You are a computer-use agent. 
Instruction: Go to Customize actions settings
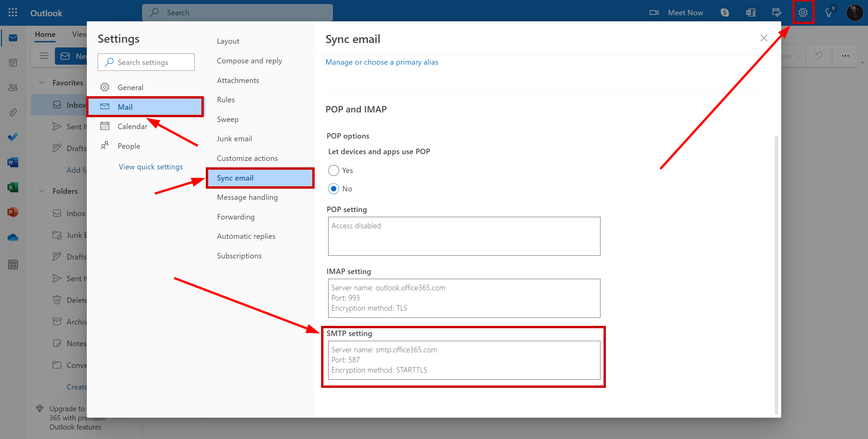pyautogui.click(x=247, y=158)
